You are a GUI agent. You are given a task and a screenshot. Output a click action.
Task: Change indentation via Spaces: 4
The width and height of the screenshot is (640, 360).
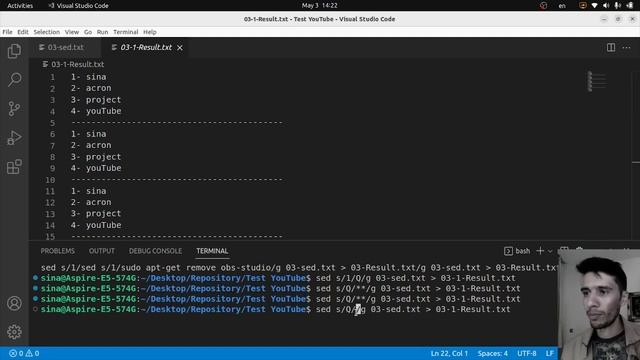click(x=493, y=353)
